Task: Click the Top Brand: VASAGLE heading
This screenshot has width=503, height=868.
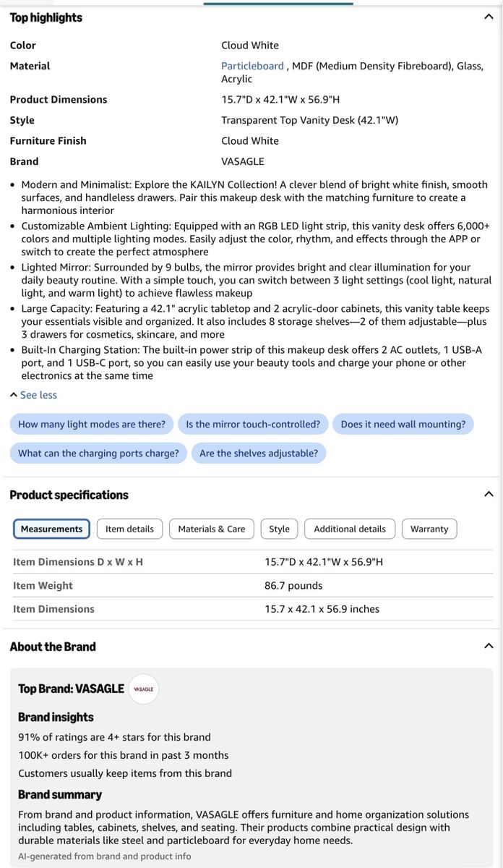Action: (71, 689)
